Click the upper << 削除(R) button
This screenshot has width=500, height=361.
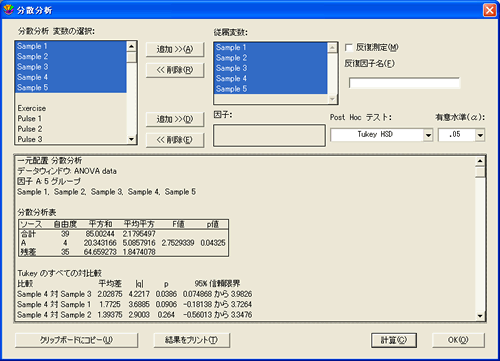pos(175,70)
